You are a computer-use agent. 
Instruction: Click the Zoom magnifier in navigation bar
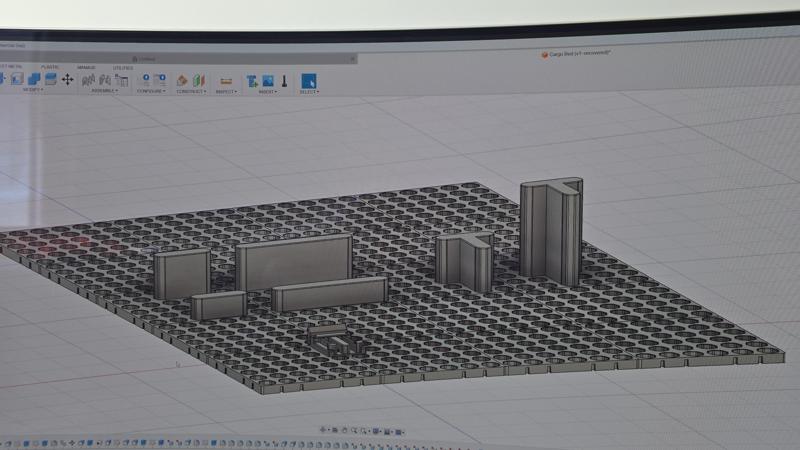(354, 431)
